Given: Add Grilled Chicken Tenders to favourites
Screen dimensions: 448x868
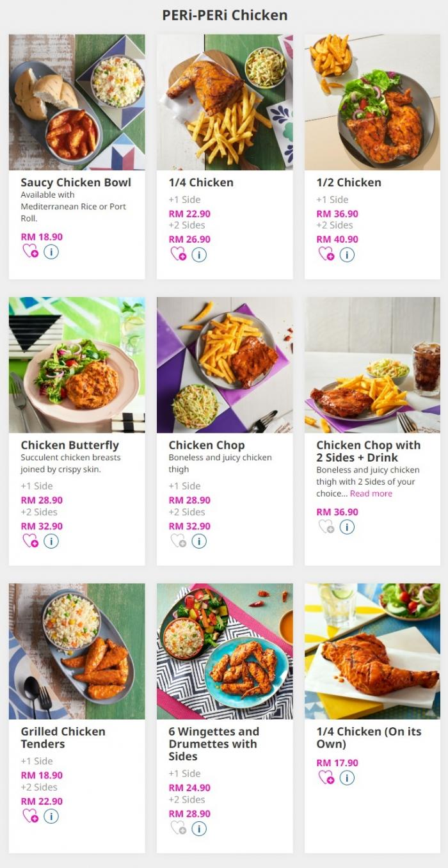Looking at the screenshot, I should pos(31,816).
